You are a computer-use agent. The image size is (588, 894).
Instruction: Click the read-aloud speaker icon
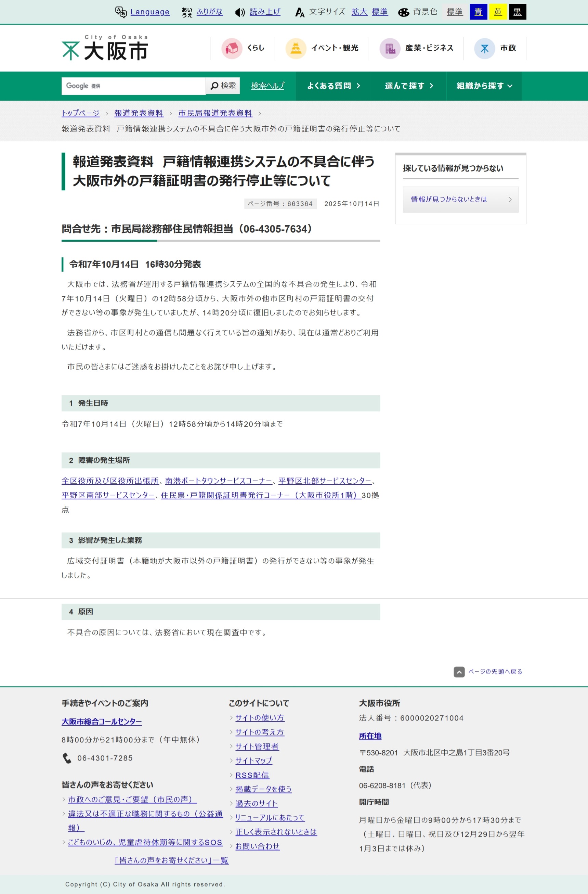coord(239,12)
